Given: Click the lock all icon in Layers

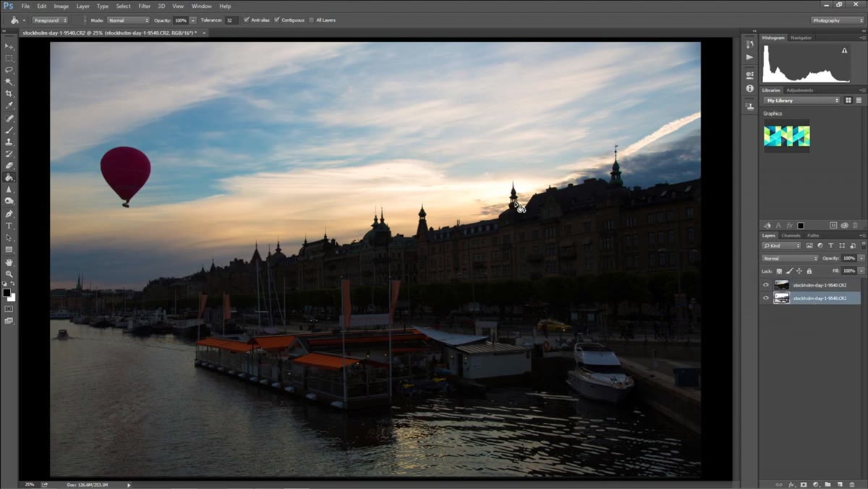Looking at the screenshot, I should 809,271.
